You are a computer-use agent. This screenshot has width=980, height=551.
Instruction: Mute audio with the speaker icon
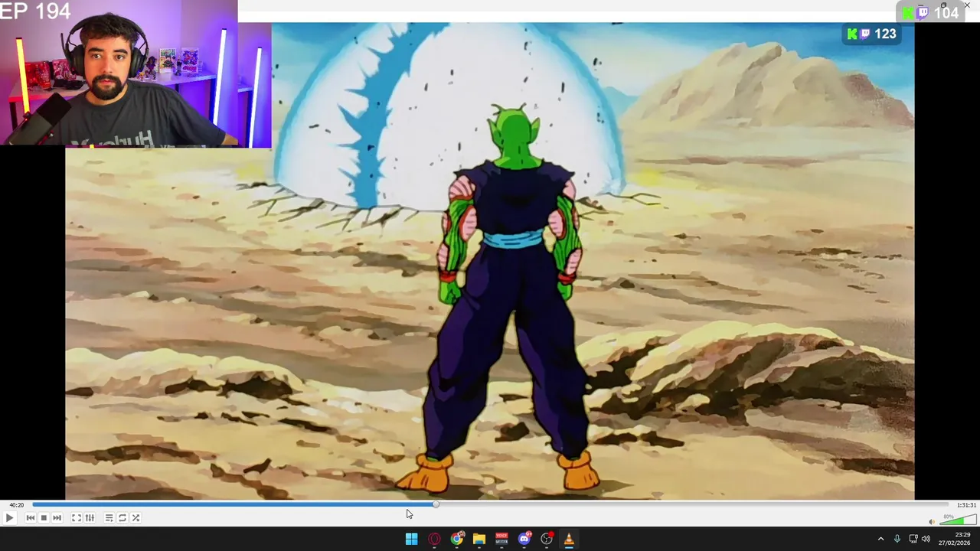click(932, 522)
